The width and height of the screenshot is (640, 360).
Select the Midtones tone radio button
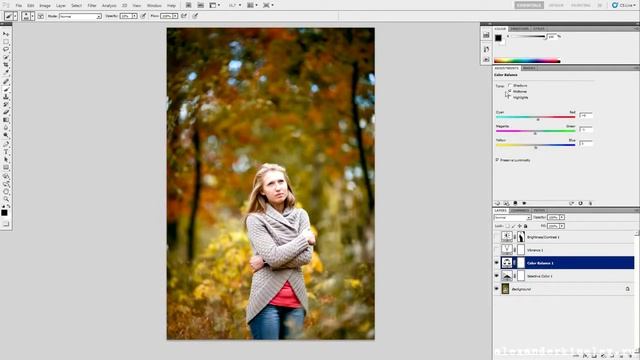(x=510, y=91)
